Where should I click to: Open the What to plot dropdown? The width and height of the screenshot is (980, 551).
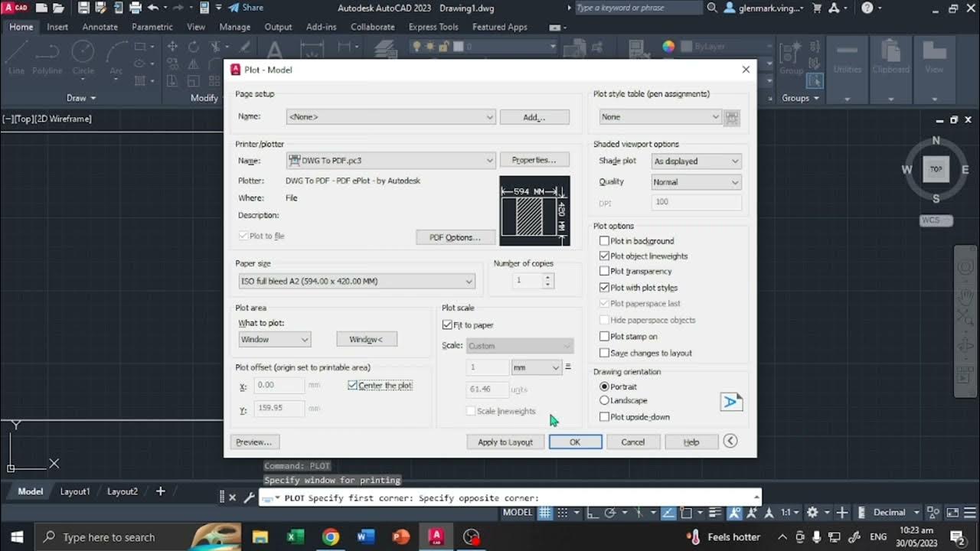click(x=274, y=339)
